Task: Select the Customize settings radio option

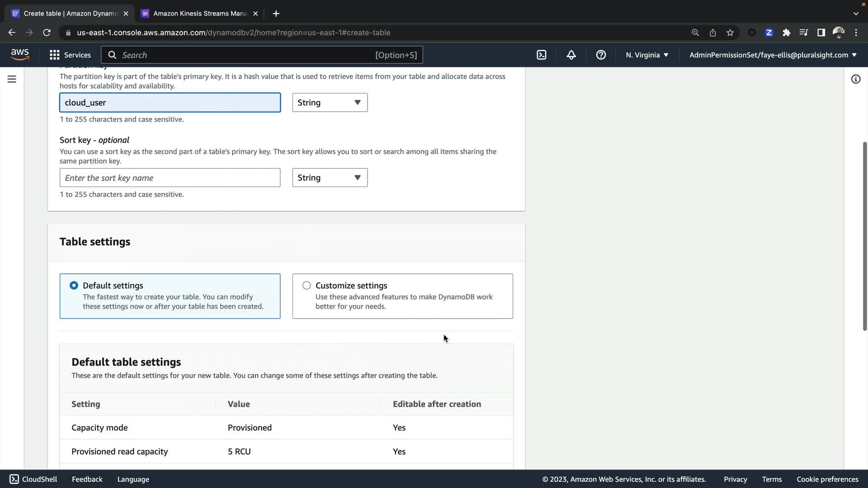Action: point(307,285)
